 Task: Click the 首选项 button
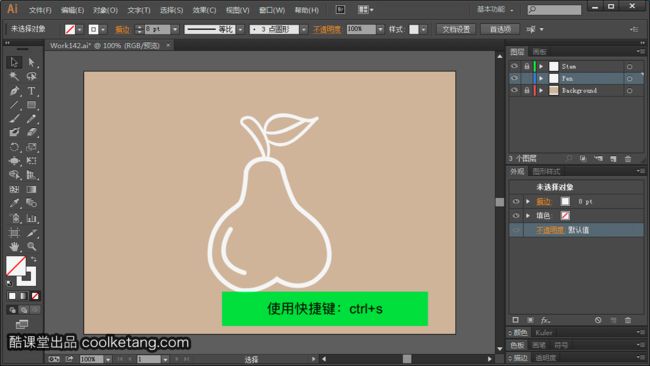(x=500, y=29)
